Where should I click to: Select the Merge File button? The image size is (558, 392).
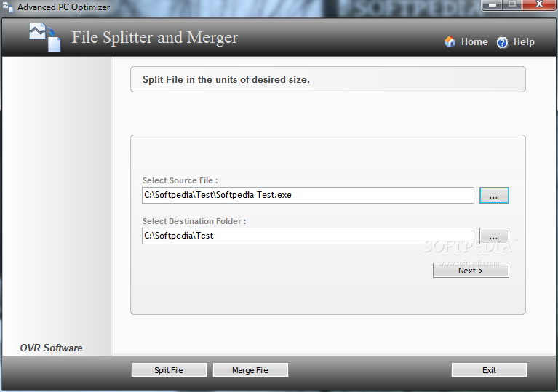point(250,370)
